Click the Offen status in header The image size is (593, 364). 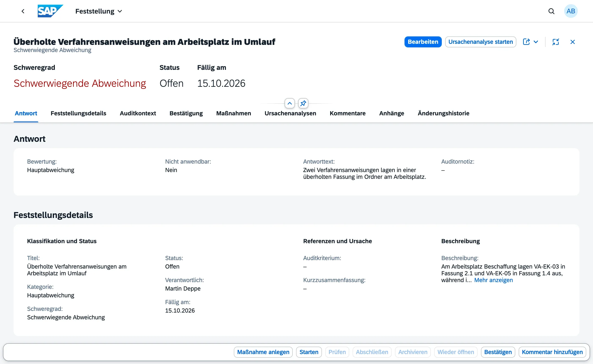tap(171, 83)
